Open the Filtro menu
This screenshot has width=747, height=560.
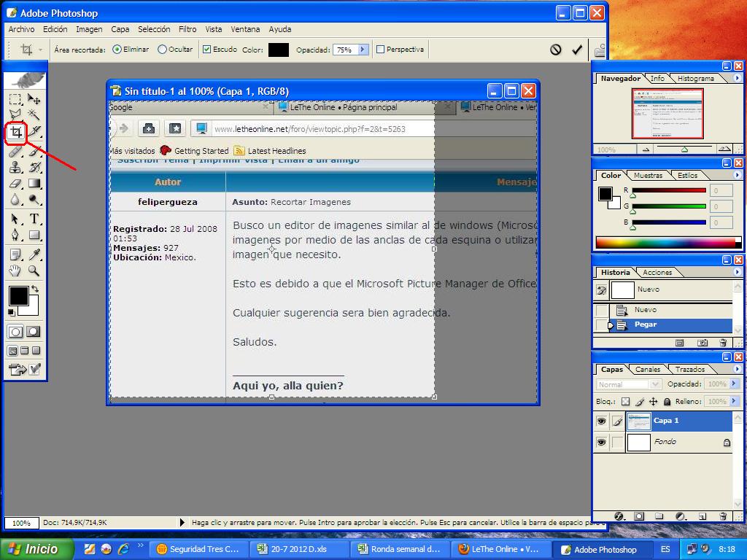pyautogui.click(x=187, y=29)
